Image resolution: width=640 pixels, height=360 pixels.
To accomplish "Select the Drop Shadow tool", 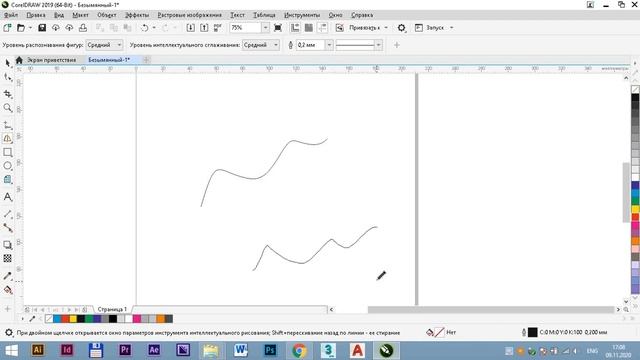I will coord(7,245).
